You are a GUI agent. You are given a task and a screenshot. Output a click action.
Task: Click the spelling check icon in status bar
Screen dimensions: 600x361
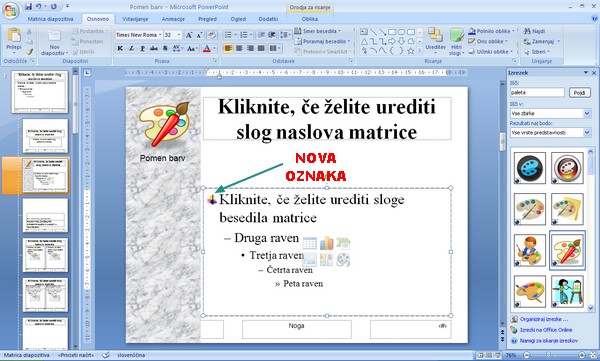107,355
